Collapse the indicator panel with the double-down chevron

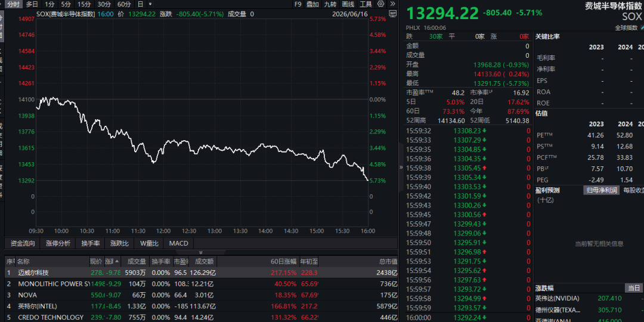(200, 252)
